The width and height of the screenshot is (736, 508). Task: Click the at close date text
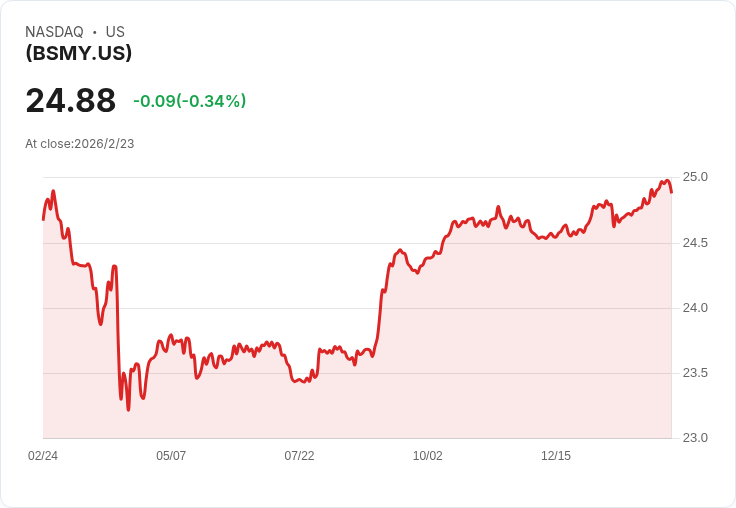tap(80, 144)
